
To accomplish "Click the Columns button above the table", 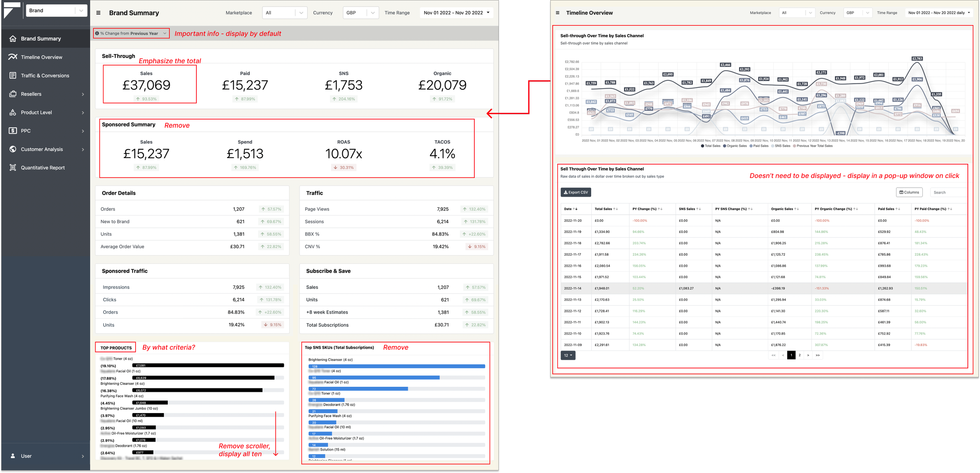I will click(x=909, y=192).
